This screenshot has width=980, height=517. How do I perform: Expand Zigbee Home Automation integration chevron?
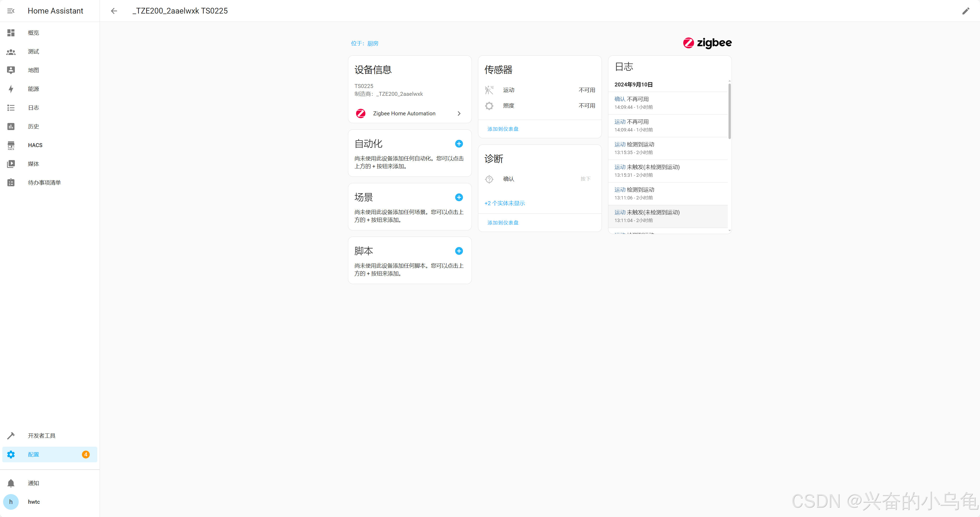(x=459, y=114)
